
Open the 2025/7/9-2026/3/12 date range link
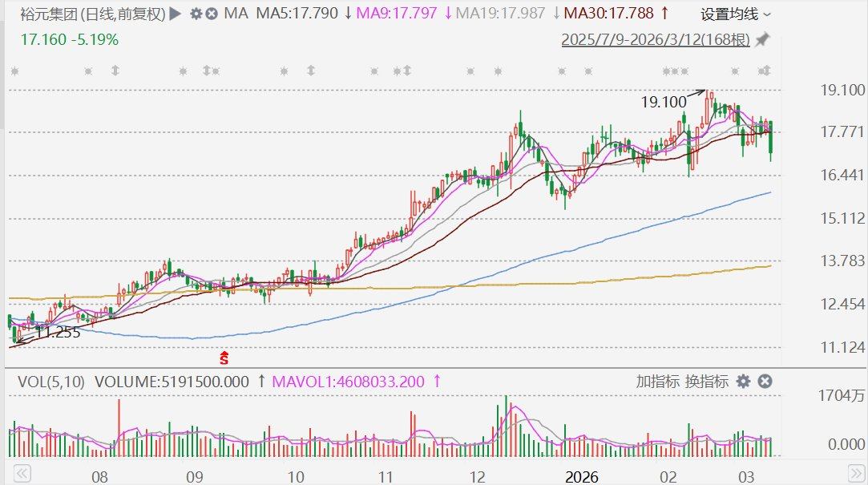tap(656, 39)
